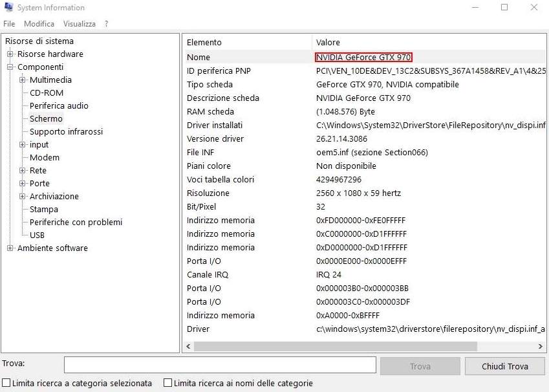Select the Tipo scheda row

point(365,85)
